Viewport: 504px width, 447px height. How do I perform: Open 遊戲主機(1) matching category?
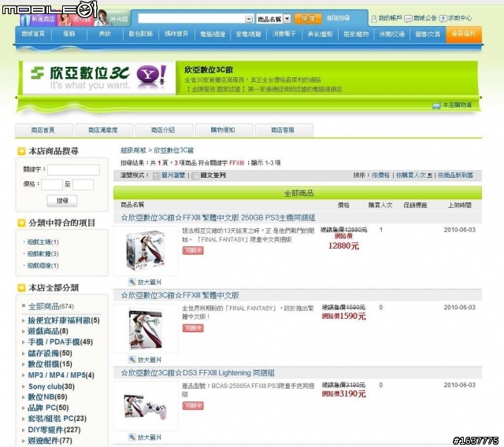[x=43, y=242]
